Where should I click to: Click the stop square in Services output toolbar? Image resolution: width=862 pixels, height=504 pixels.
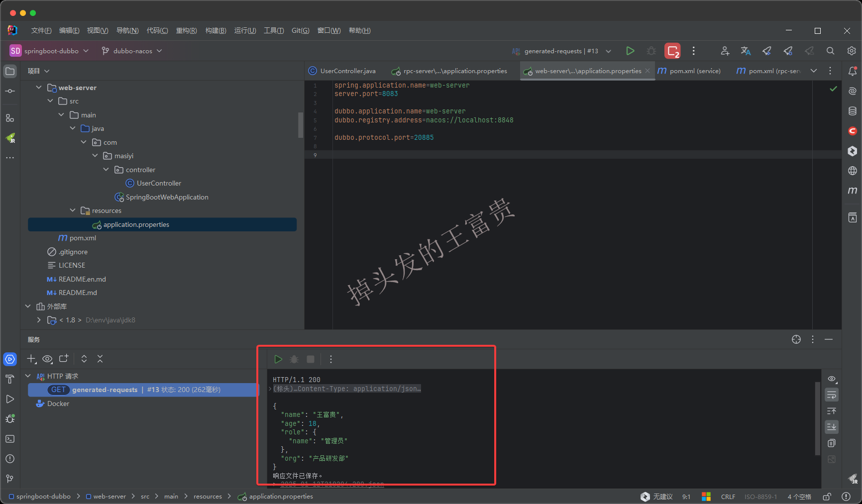click(311, 359)
